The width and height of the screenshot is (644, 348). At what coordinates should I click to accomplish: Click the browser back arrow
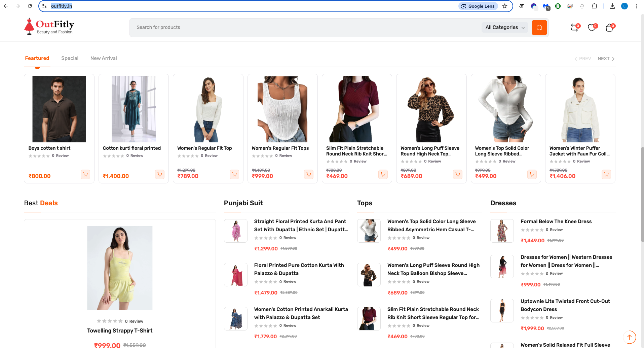(6, 6)
